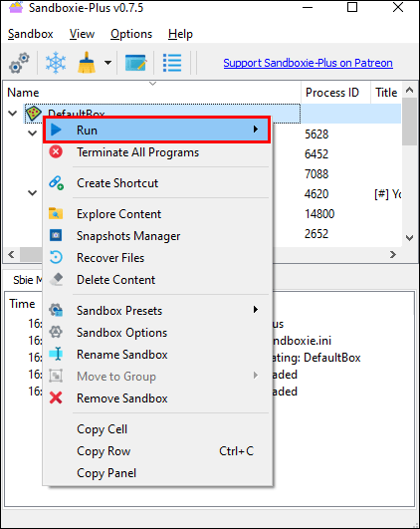Image resolution: width=420 pixels, height=529 pixels.
Task: Open the gears settings toolbar icon
Action: (19, 63)
